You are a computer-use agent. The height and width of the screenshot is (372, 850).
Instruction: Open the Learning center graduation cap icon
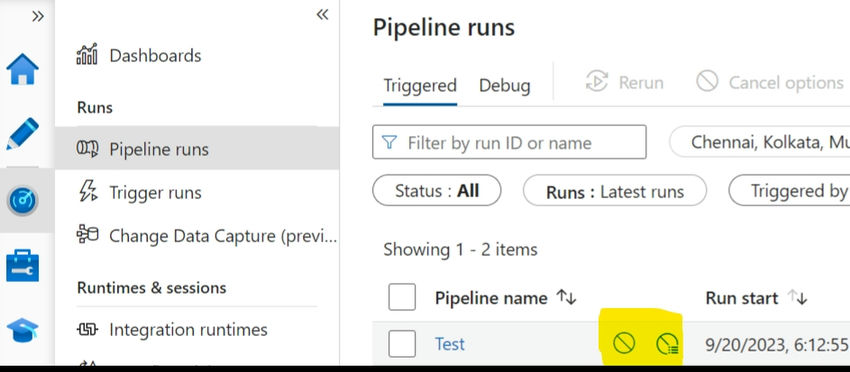22,330
